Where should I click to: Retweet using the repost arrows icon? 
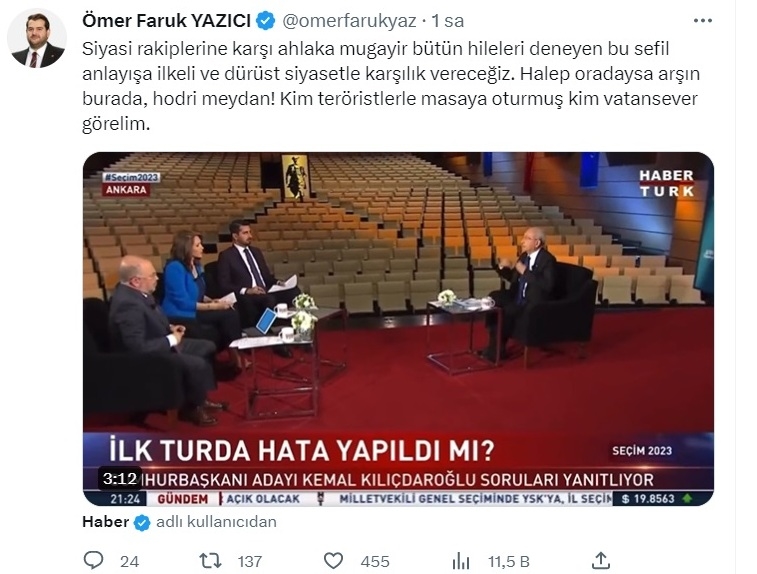210,560
